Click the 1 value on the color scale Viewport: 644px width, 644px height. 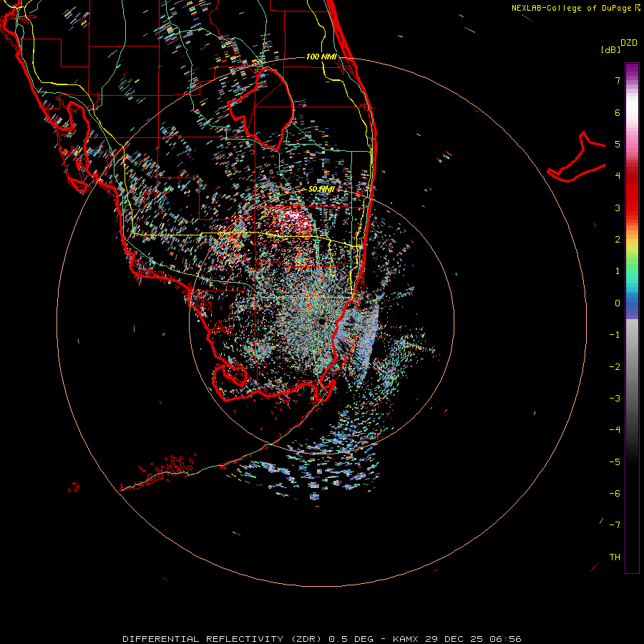pyautogui.click(x=618, y=271)
